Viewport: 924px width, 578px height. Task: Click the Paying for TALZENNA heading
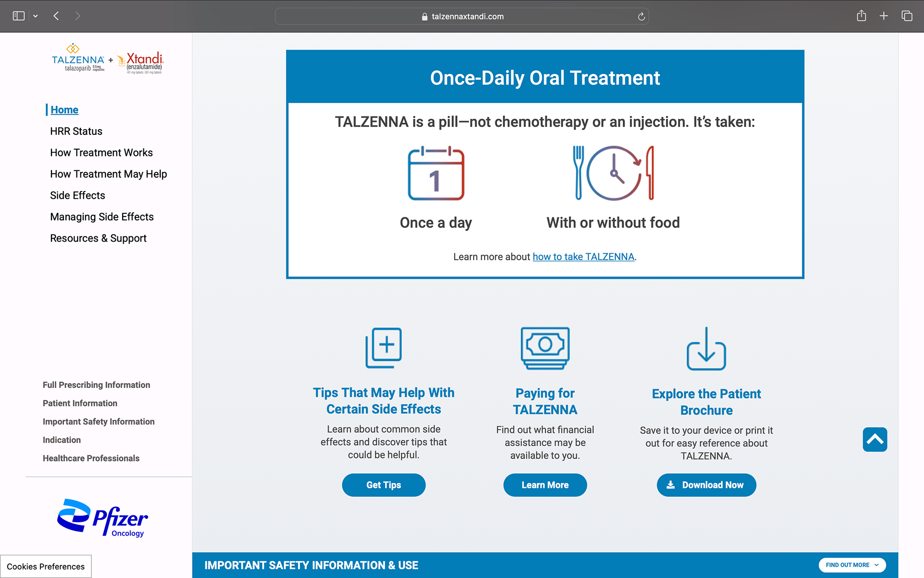545,401
